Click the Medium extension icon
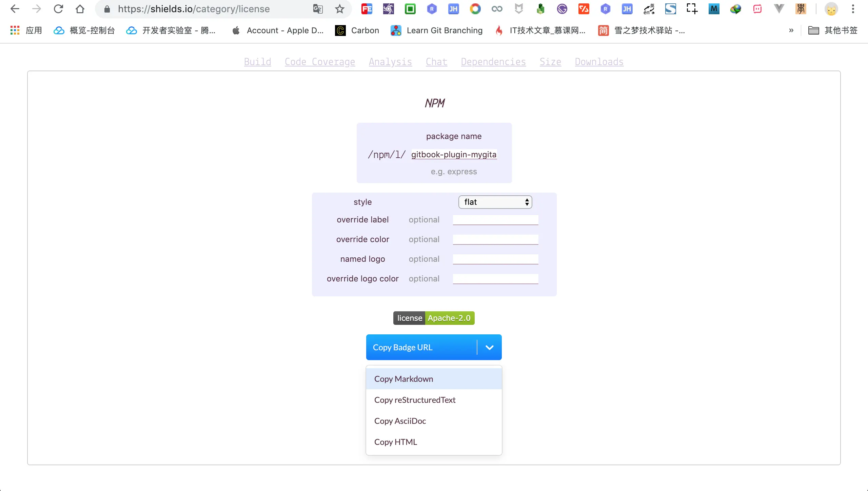Viewport: 868px width, 491px height. [714, 9]
